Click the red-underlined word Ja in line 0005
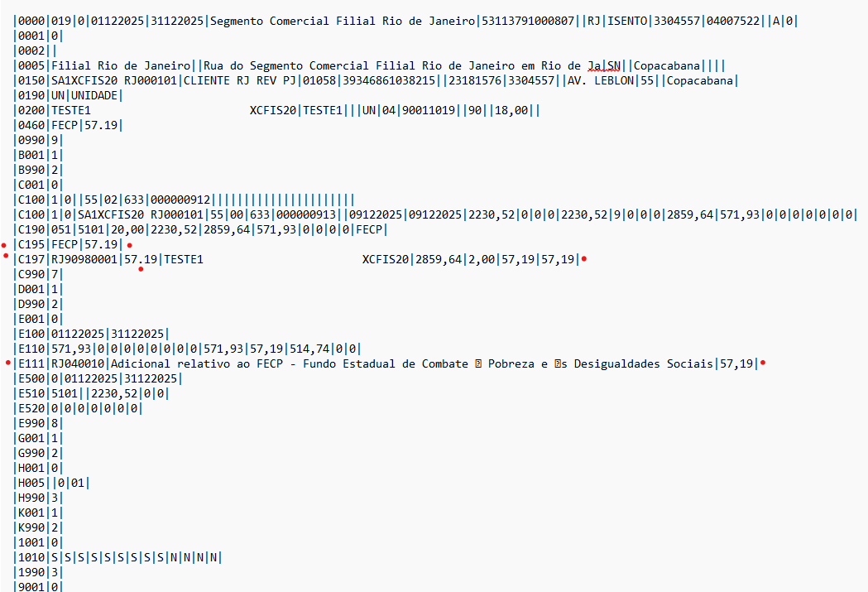Viewport: 868px width, 592px height. (596, 65)
